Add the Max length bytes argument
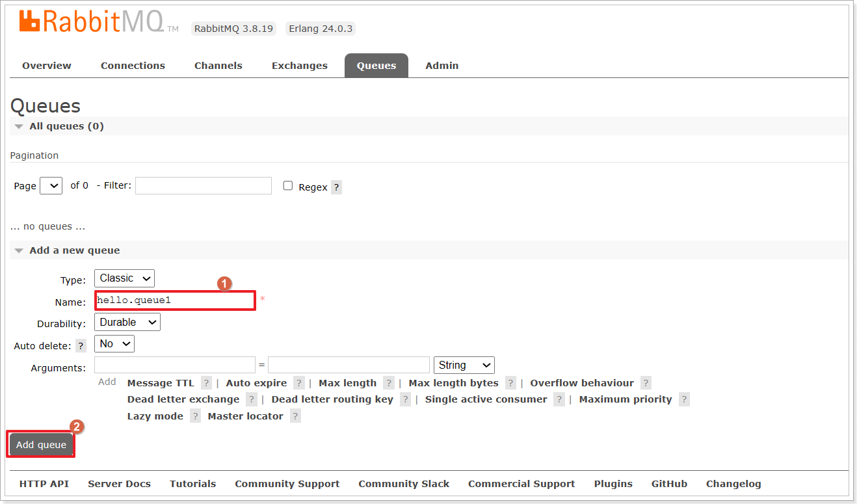 pos(454,383)
